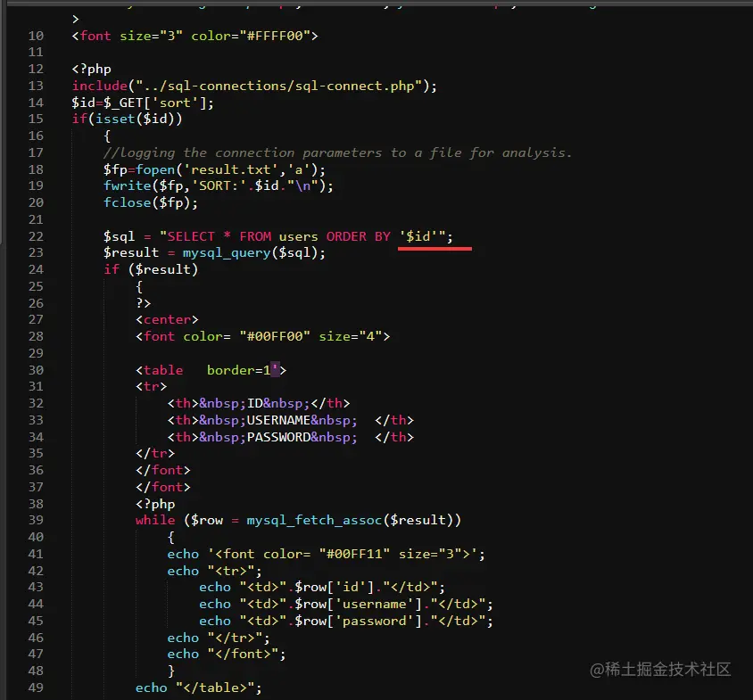Click the 'result.txt' string

coord(231,169)
